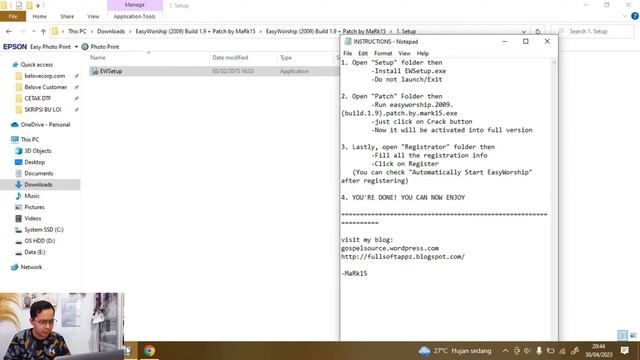Sort files by Date modified column

point(230,58)
